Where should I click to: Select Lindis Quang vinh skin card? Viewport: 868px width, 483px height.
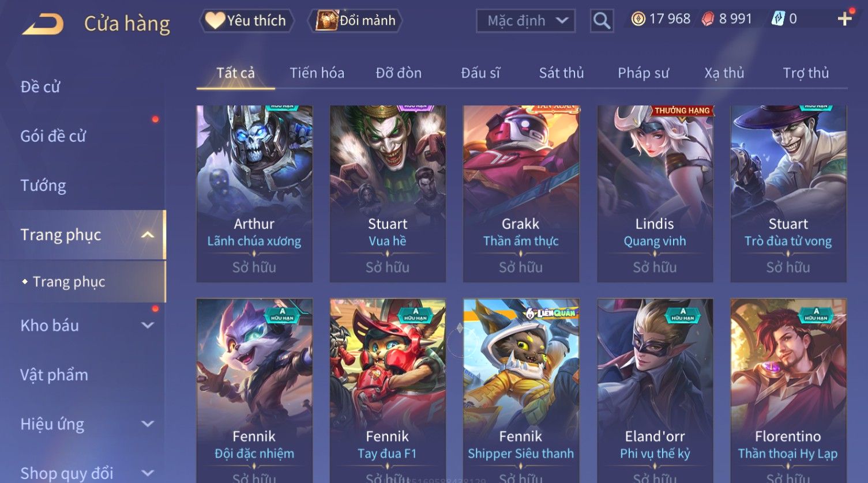pos(655,194)
